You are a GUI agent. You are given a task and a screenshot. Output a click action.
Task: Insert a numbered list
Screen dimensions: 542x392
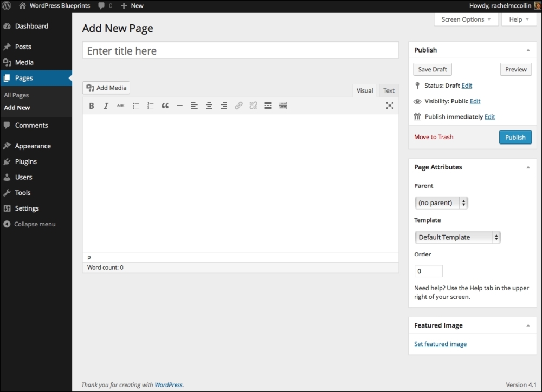tap(150, 106)
